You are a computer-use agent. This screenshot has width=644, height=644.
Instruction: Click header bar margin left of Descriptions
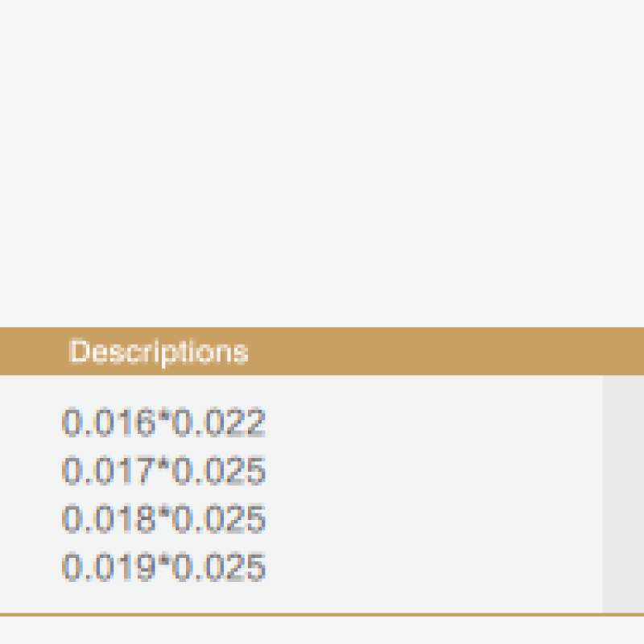(34, 351)
